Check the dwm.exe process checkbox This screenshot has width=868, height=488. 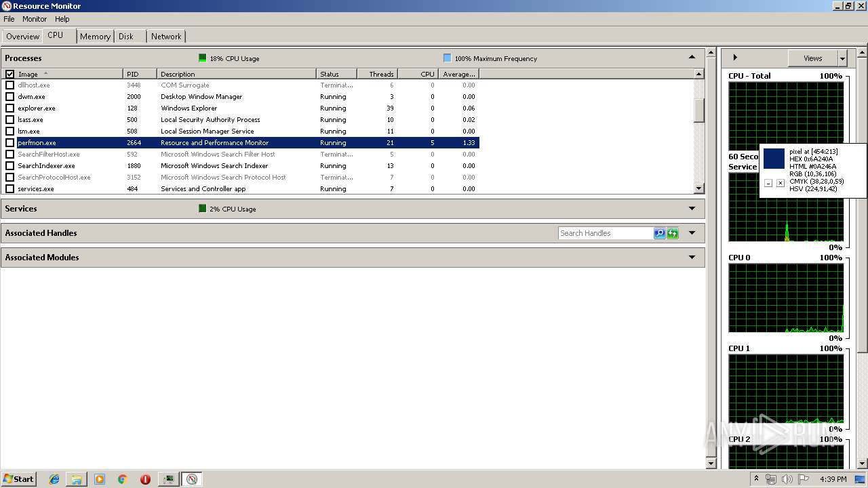tap(9, 97)
